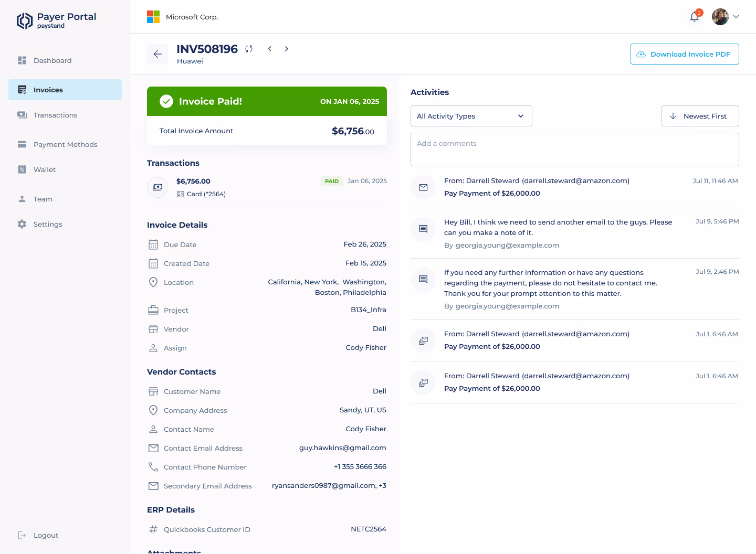Click the Contact Phone Number phone icon
Image resolution: width=756 pixels, height=554 pixels.
coord(153,467)
